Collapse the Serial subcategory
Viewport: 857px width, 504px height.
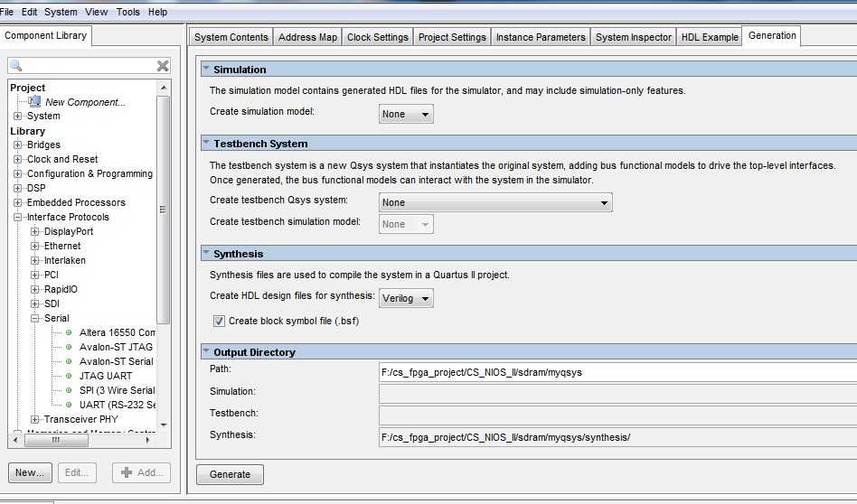(35, 318)
